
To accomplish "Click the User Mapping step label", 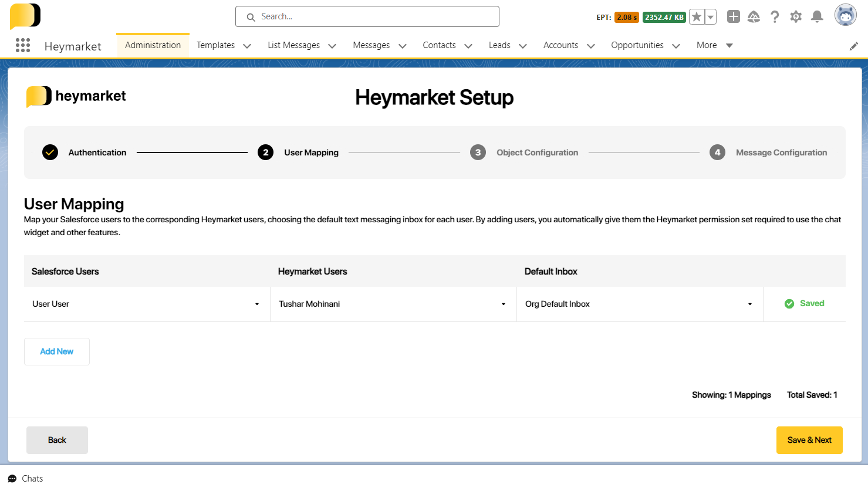I will coord(312,152).
